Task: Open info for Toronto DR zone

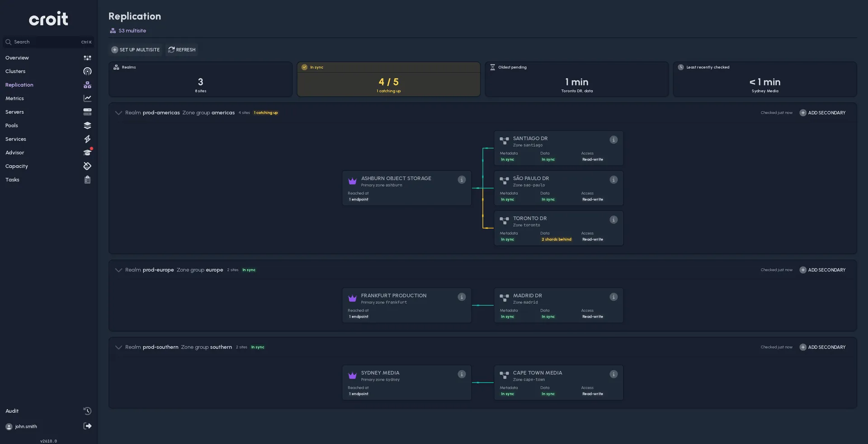Action: (613, 220)
